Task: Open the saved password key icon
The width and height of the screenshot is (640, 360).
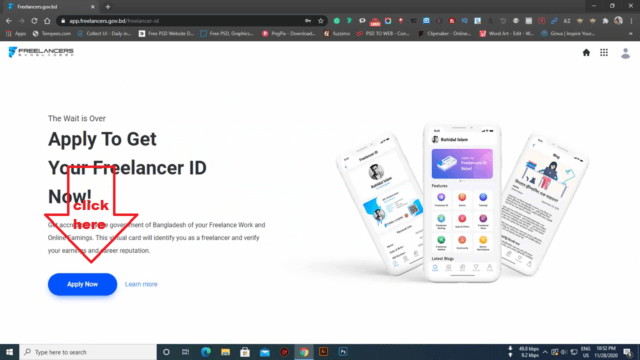Action: (308, 21)
